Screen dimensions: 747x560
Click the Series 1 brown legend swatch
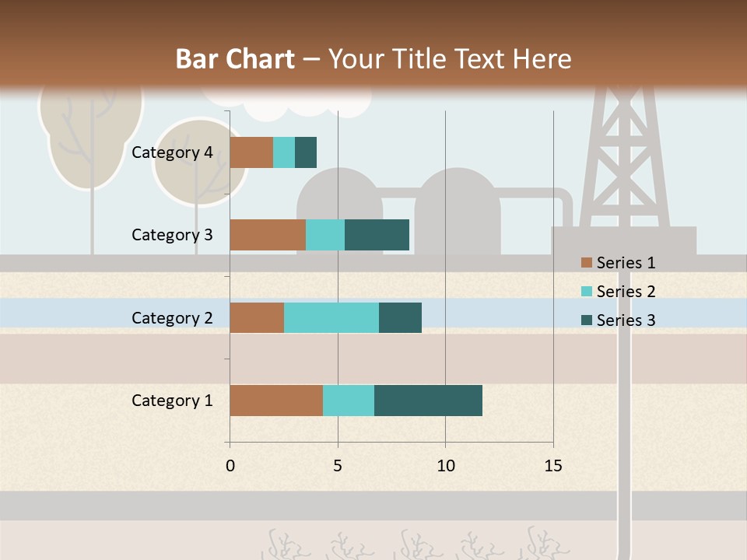[x=586, y=263]
